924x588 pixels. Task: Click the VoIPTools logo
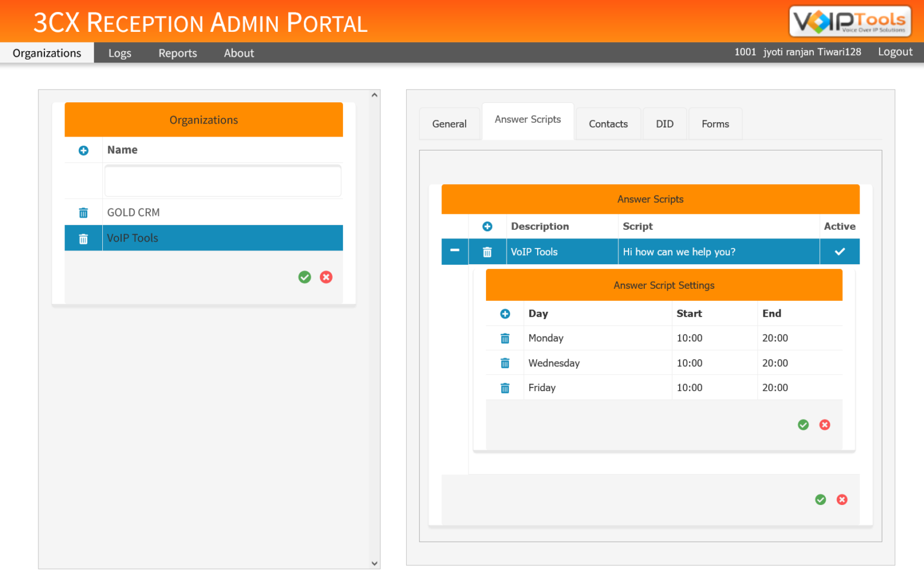[x=849, y=20]
